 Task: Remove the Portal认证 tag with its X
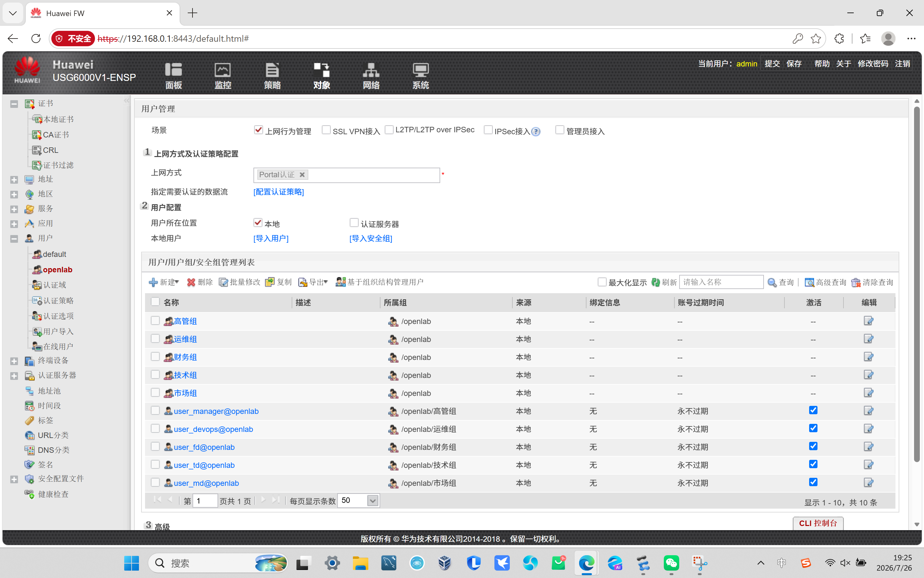pyautogui.click(x=302, y=175)
